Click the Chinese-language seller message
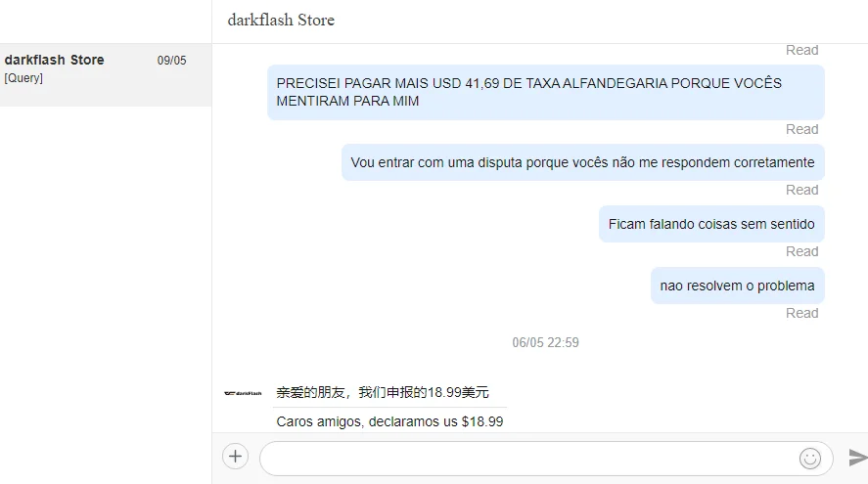Viewport: 868px width, 484px height. (383, 393)
